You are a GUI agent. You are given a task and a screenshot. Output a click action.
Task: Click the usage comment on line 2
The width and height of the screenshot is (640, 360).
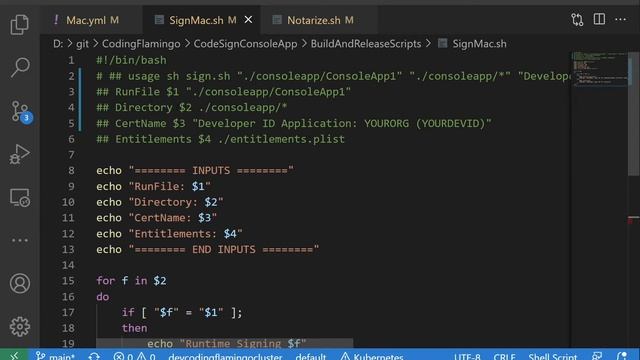(333, 76)
